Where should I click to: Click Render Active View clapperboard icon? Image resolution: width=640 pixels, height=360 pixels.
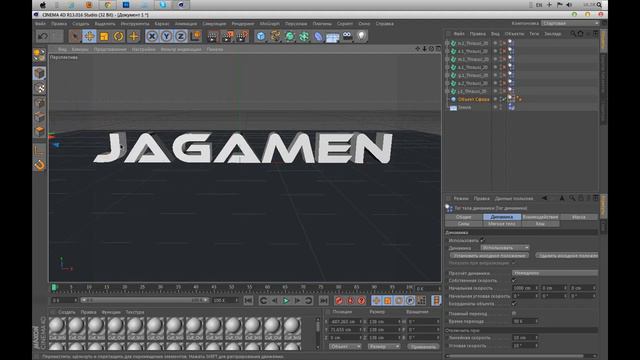tap(213, 36)
